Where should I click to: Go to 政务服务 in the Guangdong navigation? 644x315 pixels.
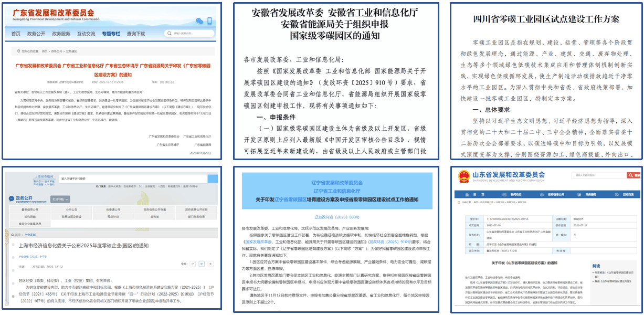[x=61, y=34]
